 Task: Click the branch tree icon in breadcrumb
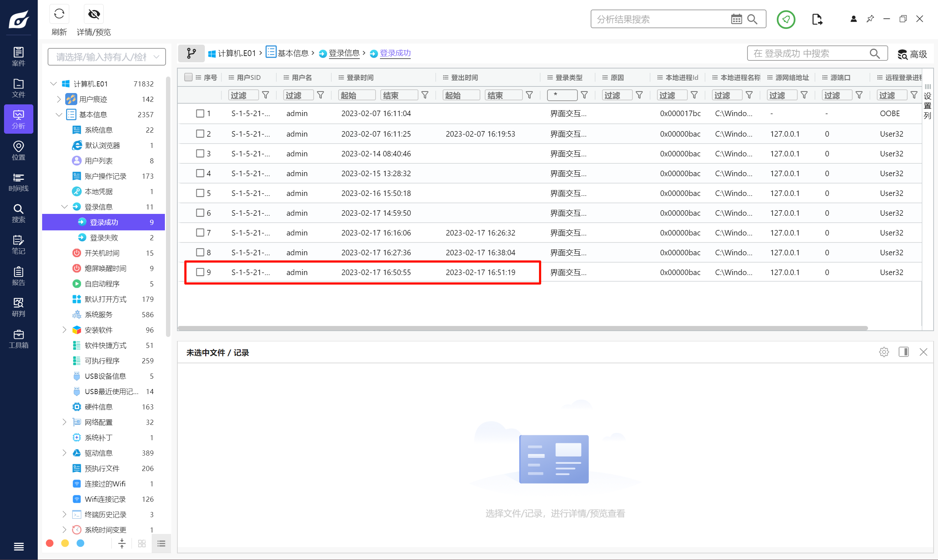point(191,53)
